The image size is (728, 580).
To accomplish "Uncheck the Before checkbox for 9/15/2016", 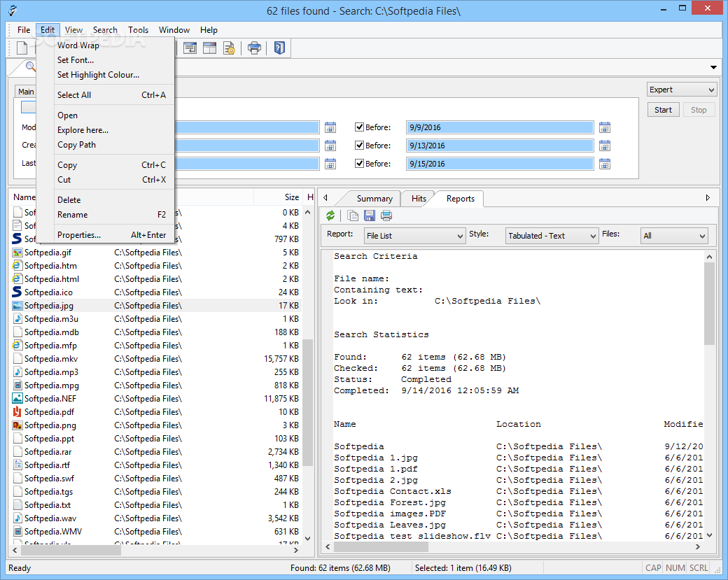I will pyautogui.click(x=359, y=163).
